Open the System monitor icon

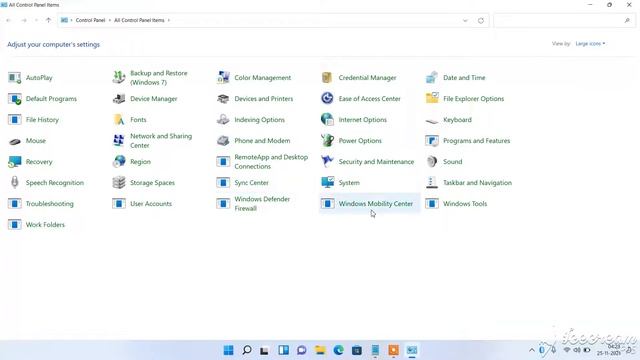(327, 182)
